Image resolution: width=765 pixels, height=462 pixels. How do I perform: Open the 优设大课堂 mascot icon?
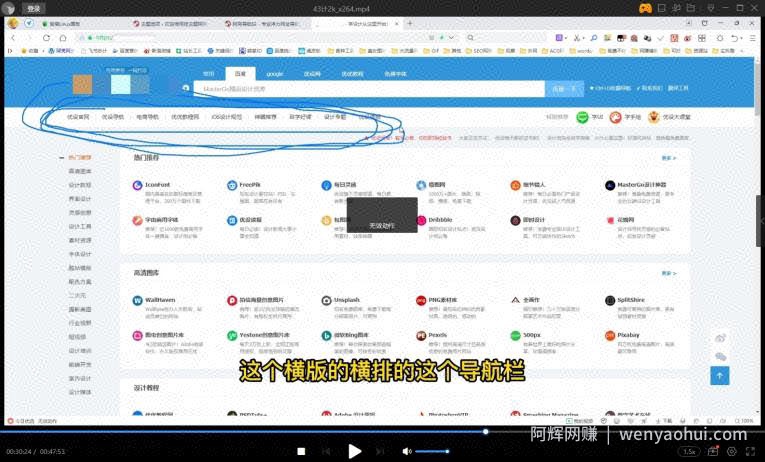653,117
